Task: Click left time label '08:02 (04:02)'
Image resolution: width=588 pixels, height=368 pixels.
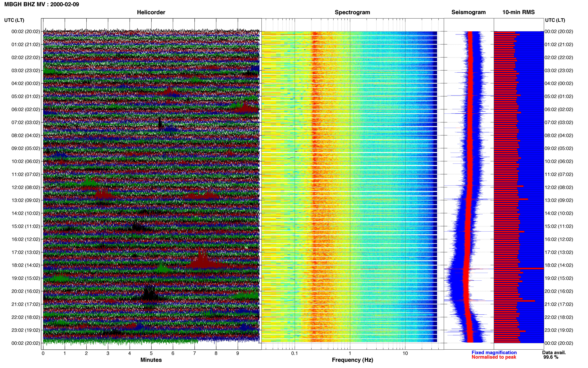Action: coord(26,135)
